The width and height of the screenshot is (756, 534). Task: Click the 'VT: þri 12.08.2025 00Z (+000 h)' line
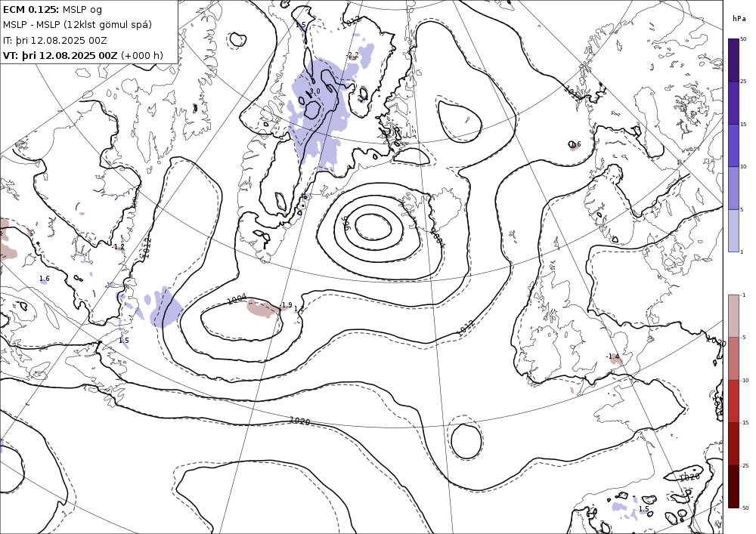pyautogui.click(x=83, y=55)
